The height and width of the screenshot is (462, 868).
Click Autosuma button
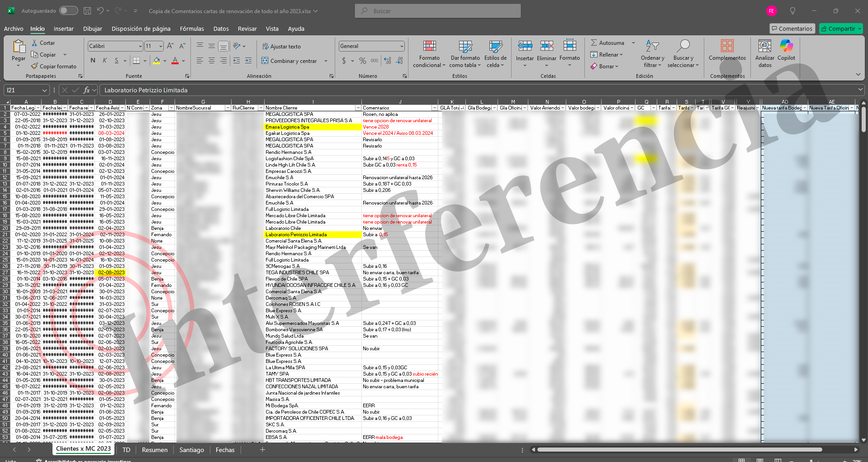point(607,43)
